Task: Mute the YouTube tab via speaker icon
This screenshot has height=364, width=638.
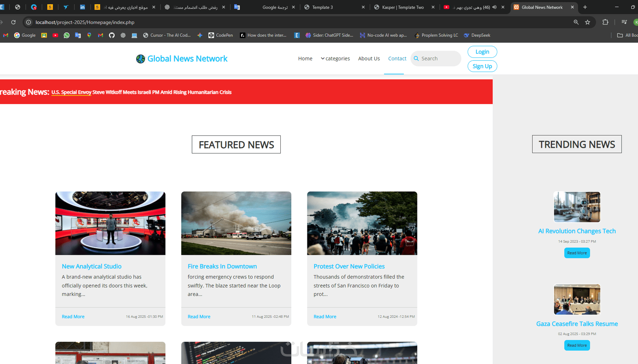Action: tap(494, 7)
